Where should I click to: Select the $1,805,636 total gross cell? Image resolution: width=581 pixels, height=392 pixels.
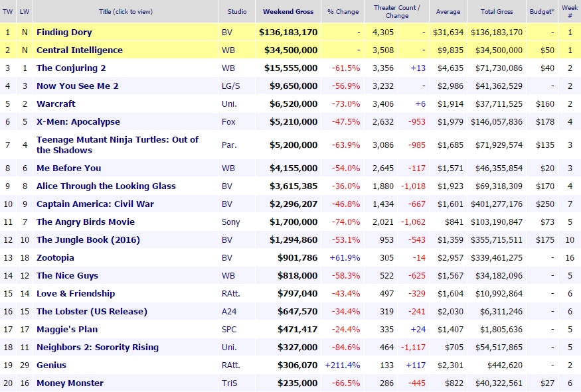click(x=501, y=330)
